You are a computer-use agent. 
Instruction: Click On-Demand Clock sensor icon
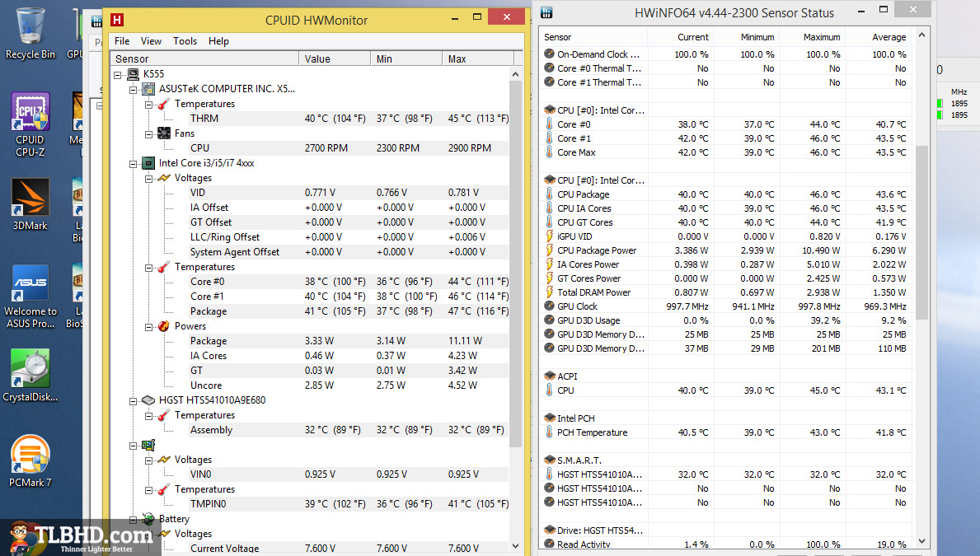[550, 54]
